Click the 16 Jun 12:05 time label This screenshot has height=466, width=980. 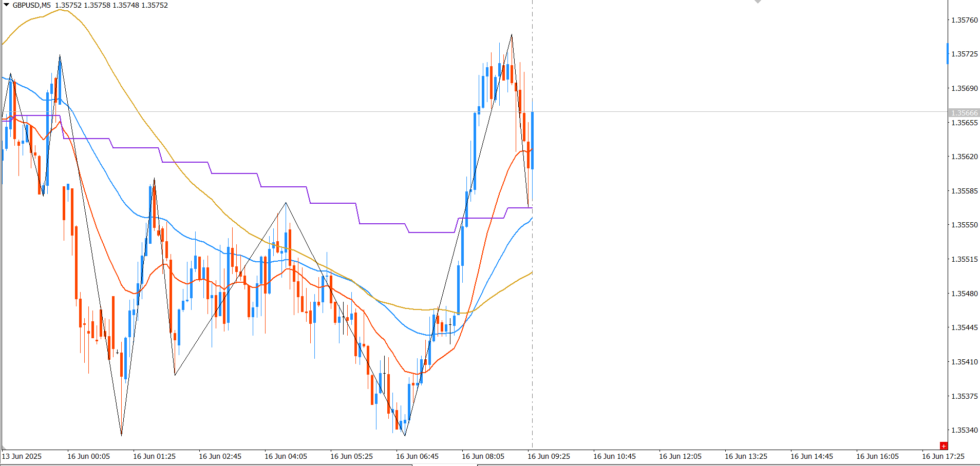click(x=680, y=456)
